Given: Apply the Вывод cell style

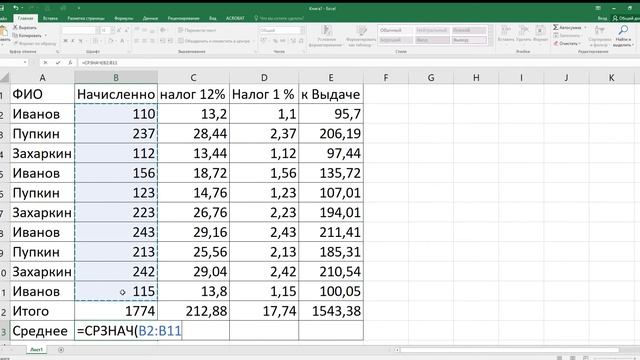Looking at the screenshot, I should point(469,40).
